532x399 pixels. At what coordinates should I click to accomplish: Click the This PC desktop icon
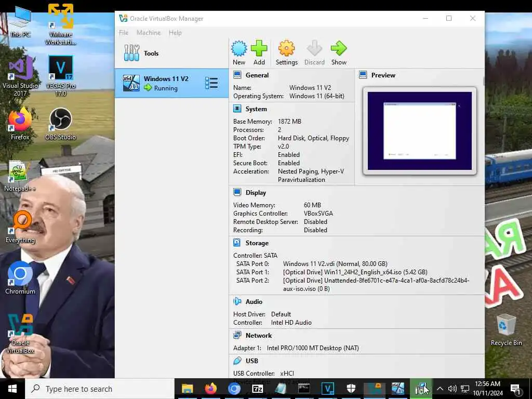click(20, 22)
